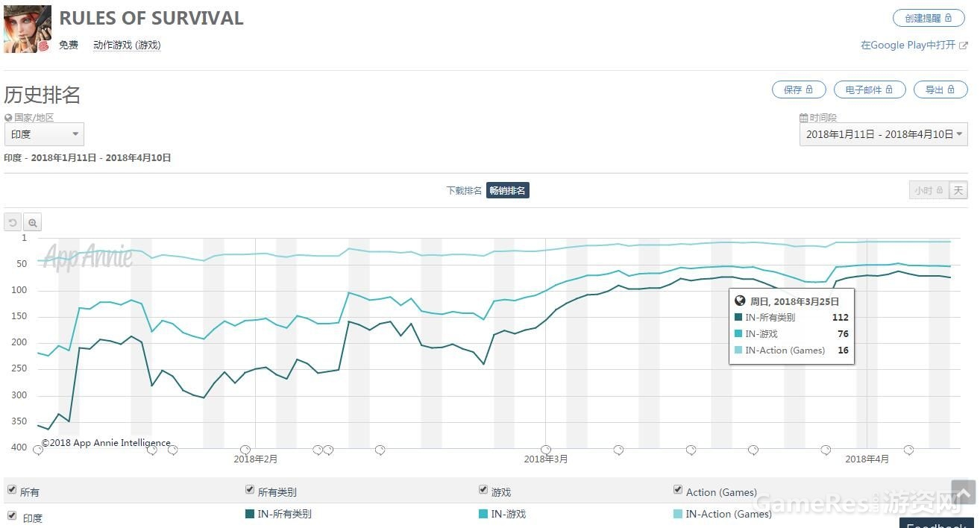Open the 在Google Play中打开 link
Image resolution: width=980 pixels, height=528 pixels.
[x=914, y=45]
